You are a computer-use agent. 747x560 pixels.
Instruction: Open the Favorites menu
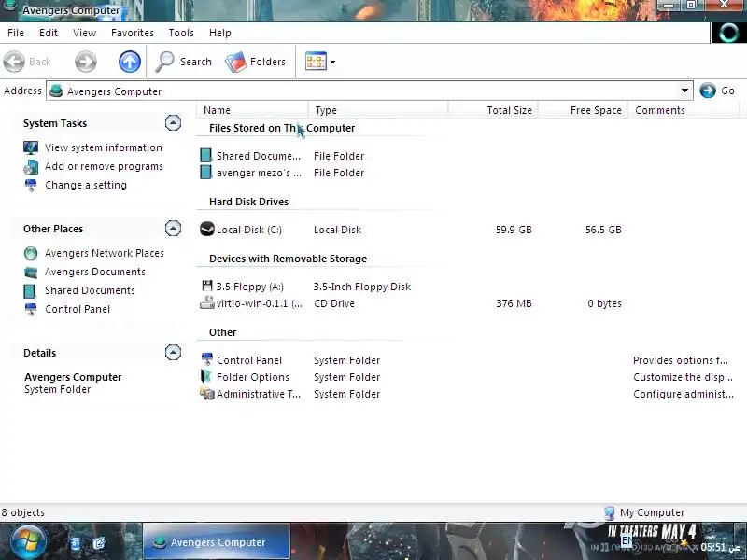[132, 33]
